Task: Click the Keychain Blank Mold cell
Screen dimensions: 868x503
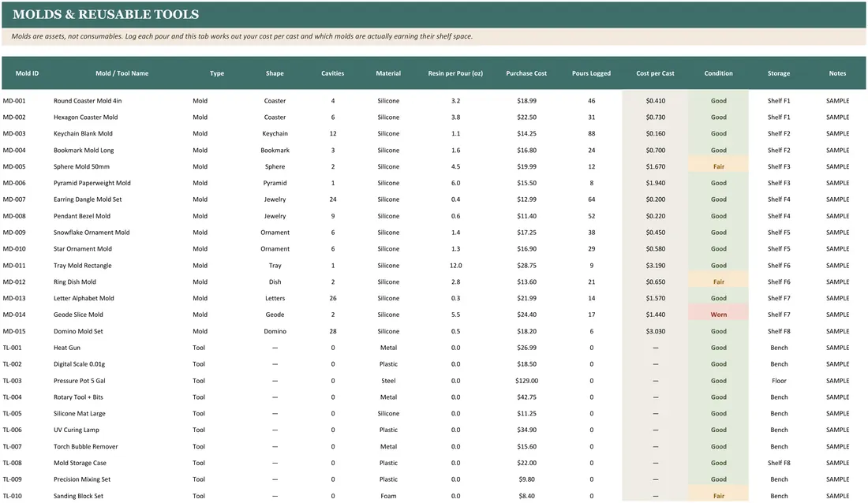Action: click(83, 133)
